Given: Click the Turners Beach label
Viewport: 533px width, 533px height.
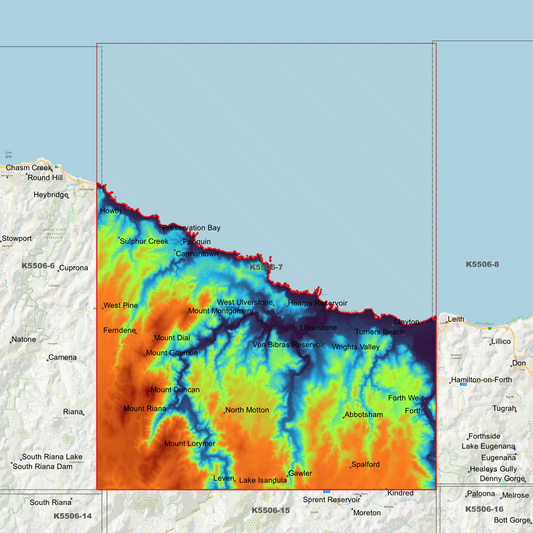Looking at the screenshot, I should 379,331.
